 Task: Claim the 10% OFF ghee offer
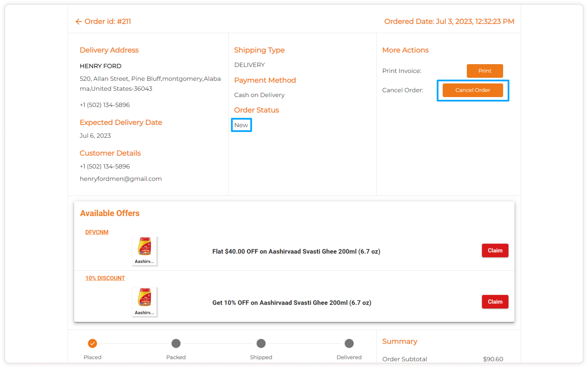pos(495,302)
